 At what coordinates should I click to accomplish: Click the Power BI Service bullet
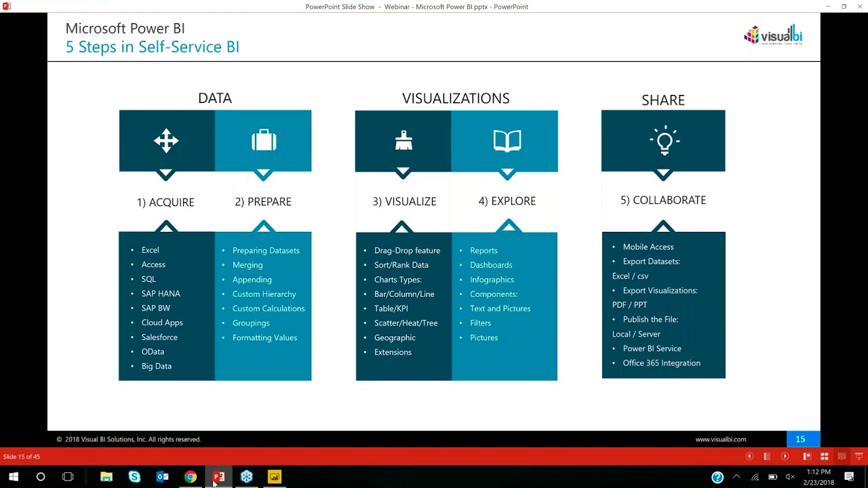coord(652,349)
